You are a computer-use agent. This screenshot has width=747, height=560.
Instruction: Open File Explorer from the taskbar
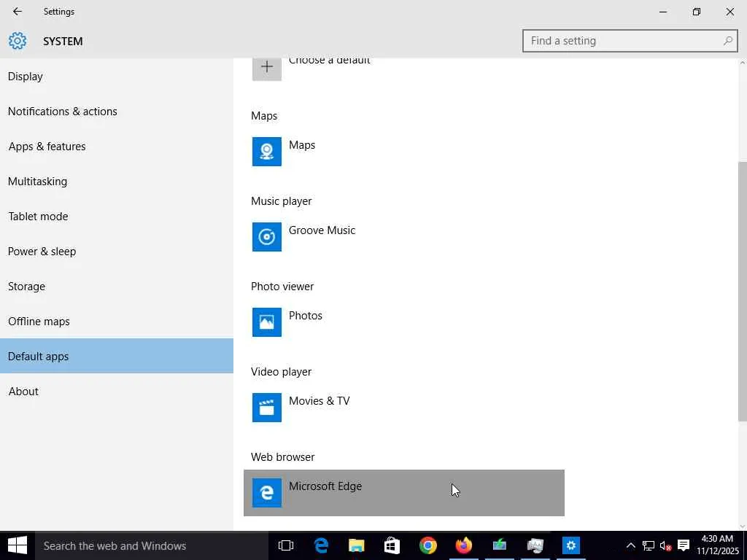point(356,545)
